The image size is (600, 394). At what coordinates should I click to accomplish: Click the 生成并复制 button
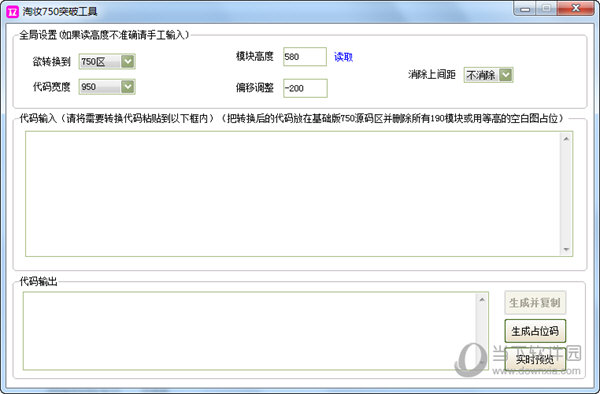click(x=535, y=303)
